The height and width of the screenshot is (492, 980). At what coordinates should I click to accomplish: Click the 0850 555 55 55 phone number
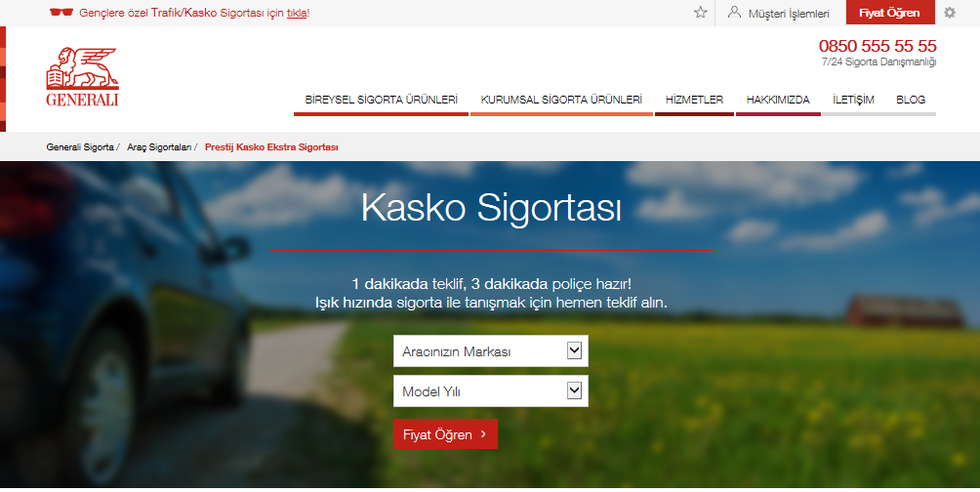(877, 46)
